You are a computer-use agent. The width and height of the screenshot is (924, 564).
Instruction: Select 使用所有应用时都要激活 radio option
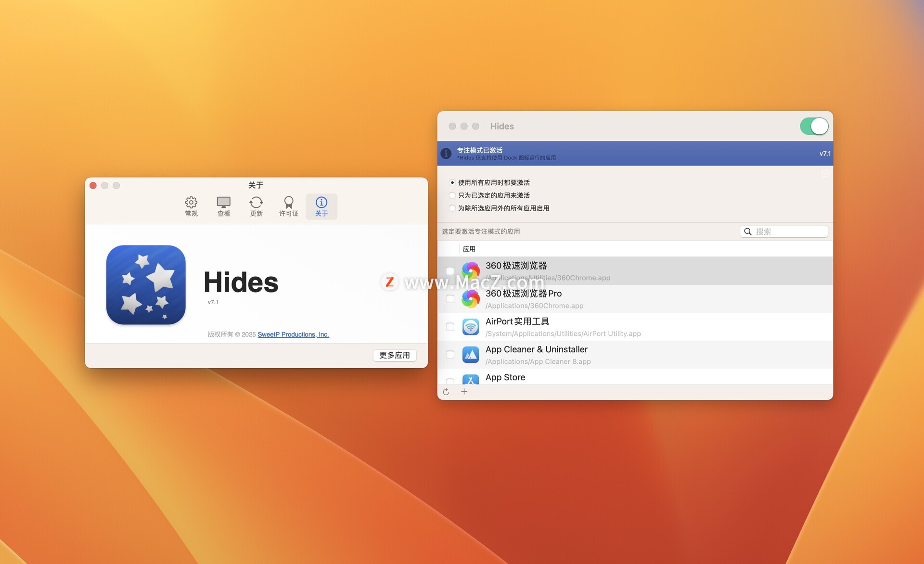(x=452, y=182)
